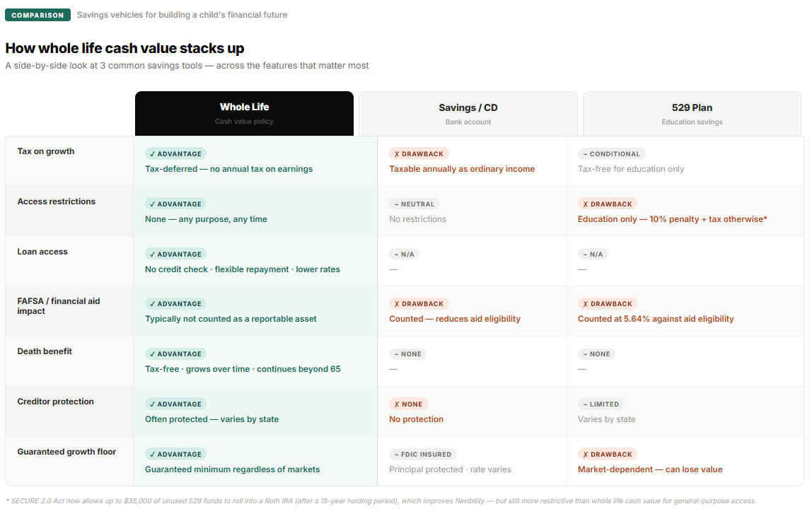
Task: Select the 529 Plan column header
Action: [x=692, y=114]
